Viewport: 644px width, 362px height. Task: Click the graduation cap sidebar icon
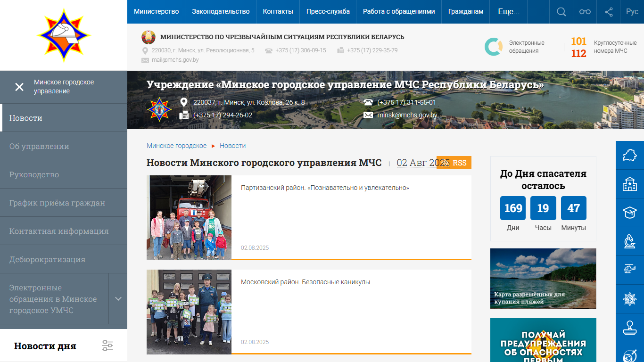coord(630,212)
